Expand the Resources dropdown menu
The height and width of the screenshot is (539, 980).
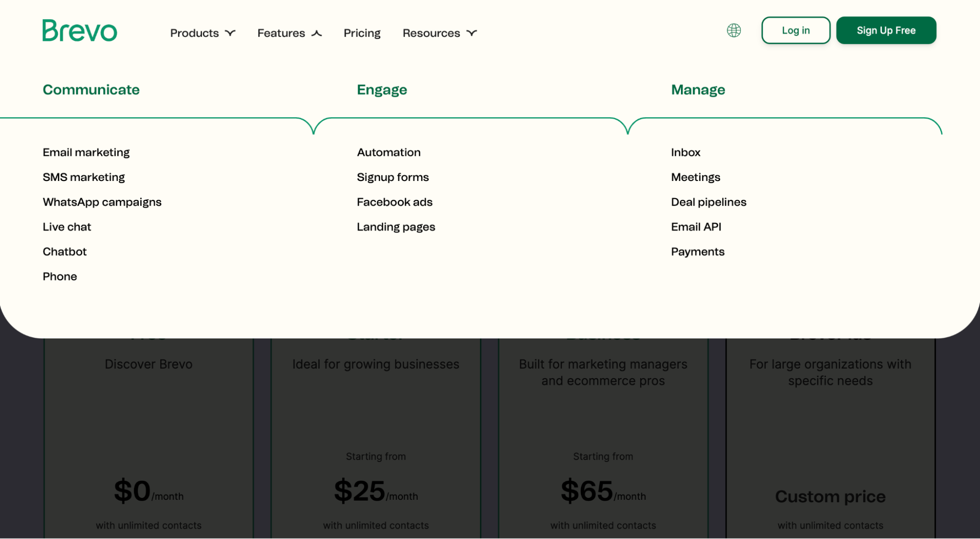[x=439, y=33]
